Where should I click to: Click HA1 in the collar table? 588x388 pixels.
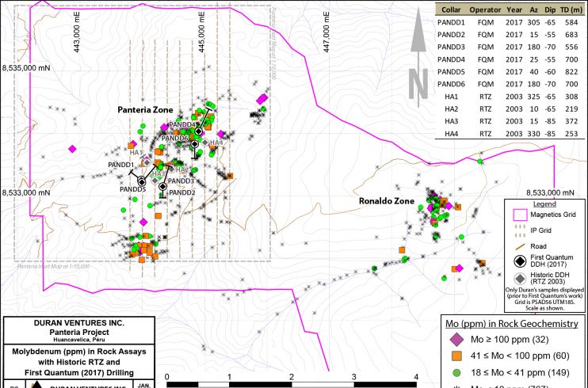[x=452, y=97]
